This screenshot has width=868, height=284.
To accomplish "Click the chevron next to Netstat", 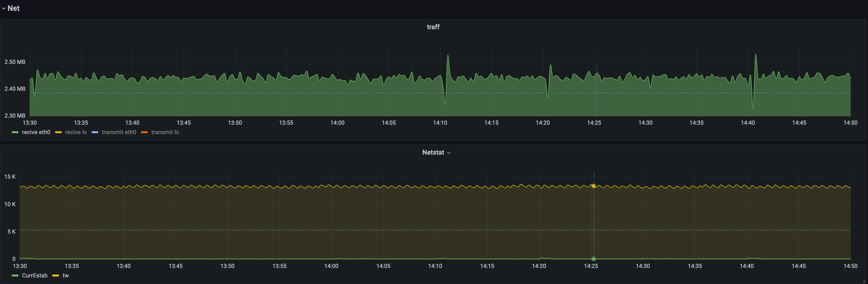I will tap(449, 153).
